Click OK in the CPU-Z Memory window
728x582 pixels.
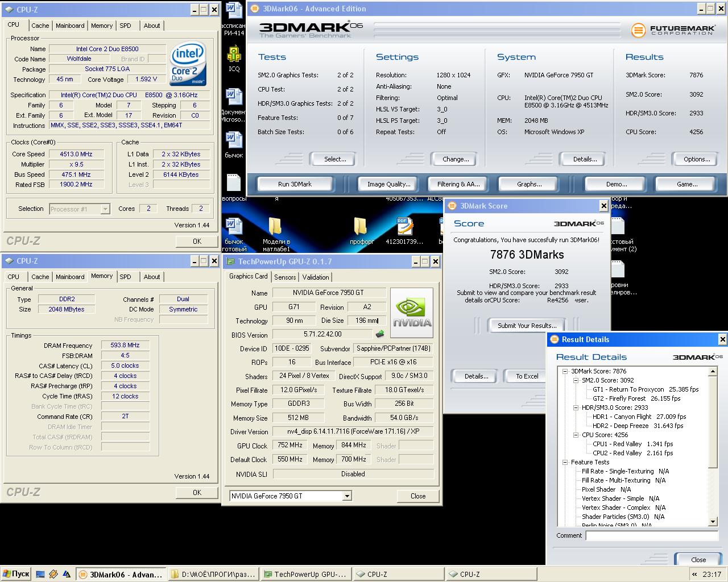197,493
